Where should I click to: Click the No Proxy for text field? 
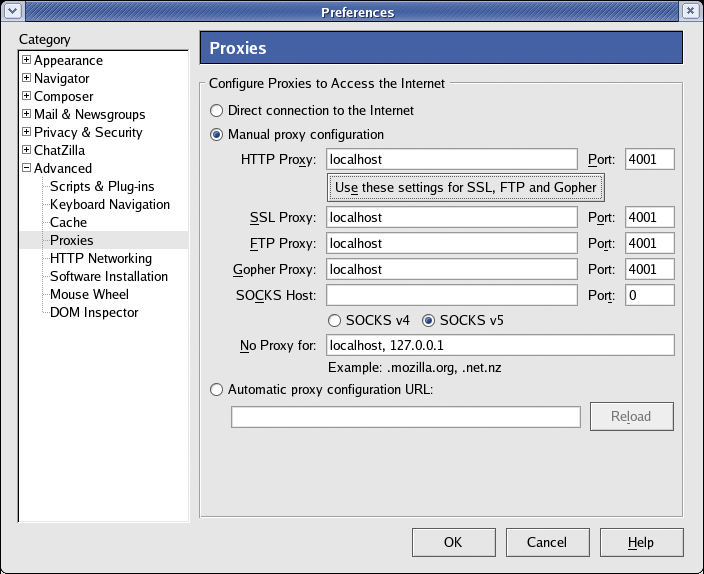coord(500,345)
